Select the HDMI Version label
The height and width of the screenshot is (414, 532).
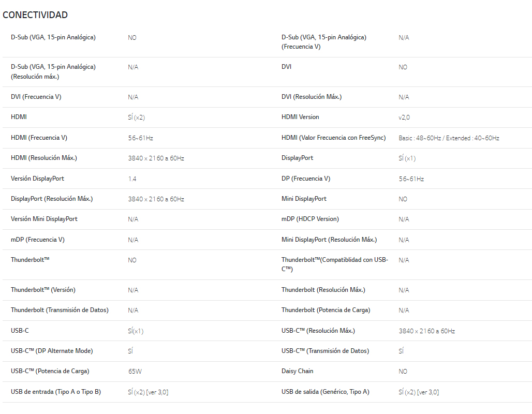300,117
